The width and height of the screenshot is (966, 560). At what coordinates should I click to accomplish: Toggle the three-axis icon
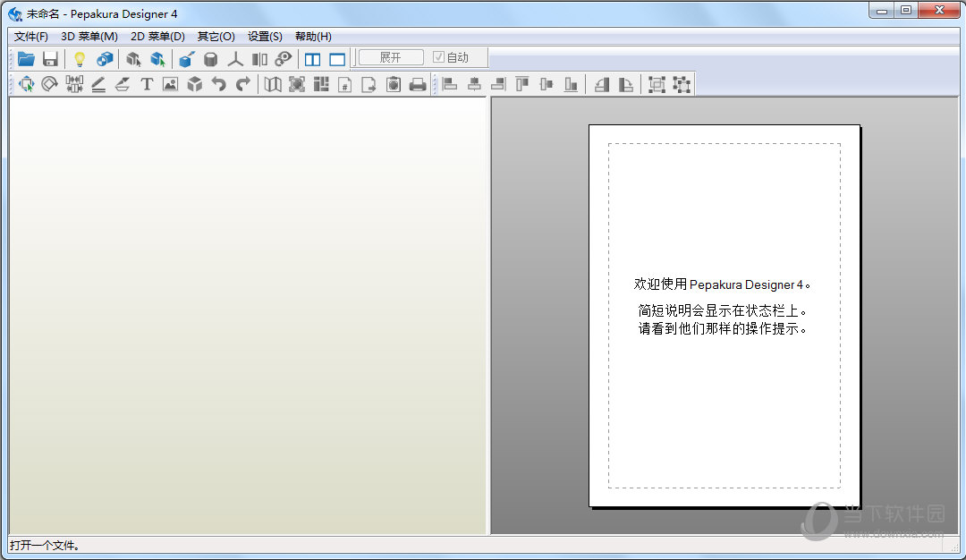(235, 59)
